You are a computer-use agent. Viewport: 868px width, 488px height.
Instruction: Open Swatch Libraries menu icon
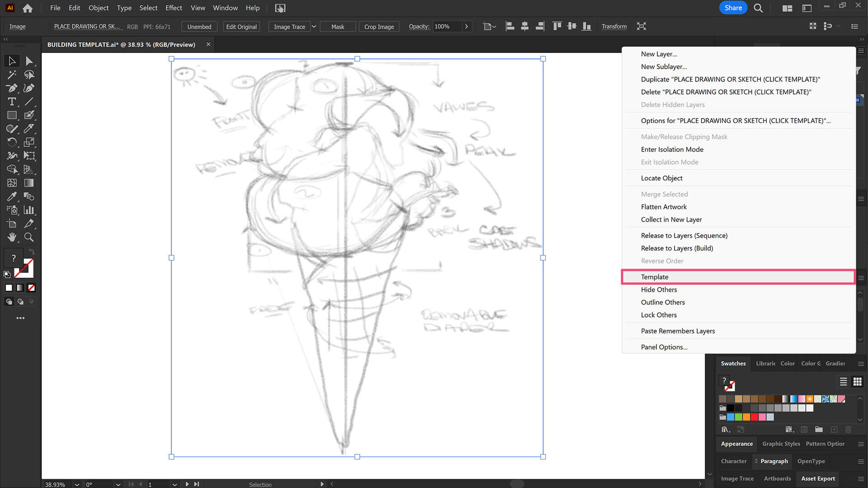pos(725,429)
